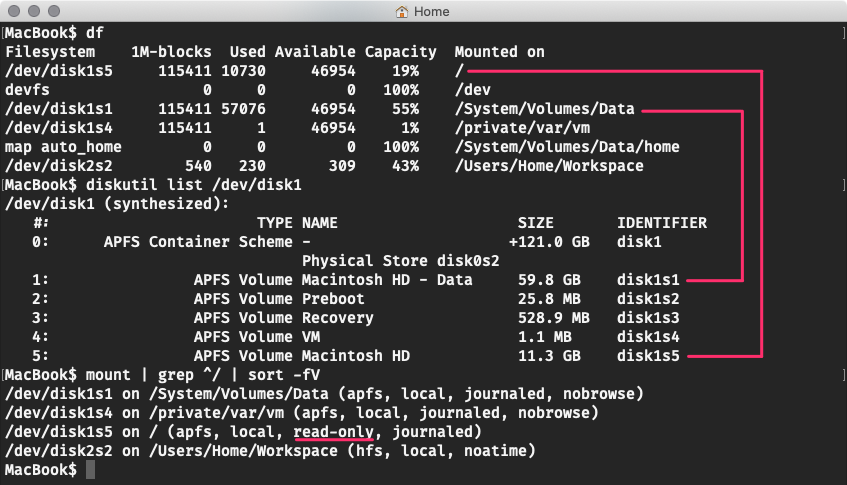The height and width of the screenshot is (485, 847).
Task: Click 'Recovery' volume name
Action: pos(338,318)
